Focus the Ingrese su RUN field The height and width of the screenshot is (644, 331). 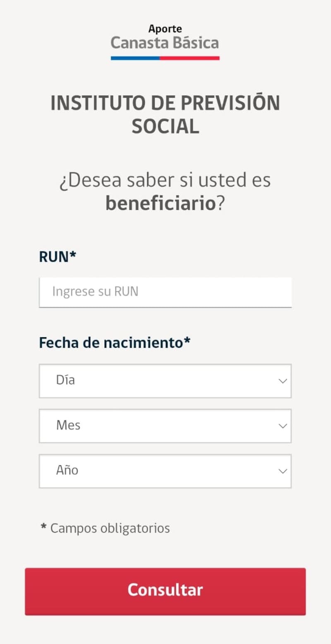[165, 292]
